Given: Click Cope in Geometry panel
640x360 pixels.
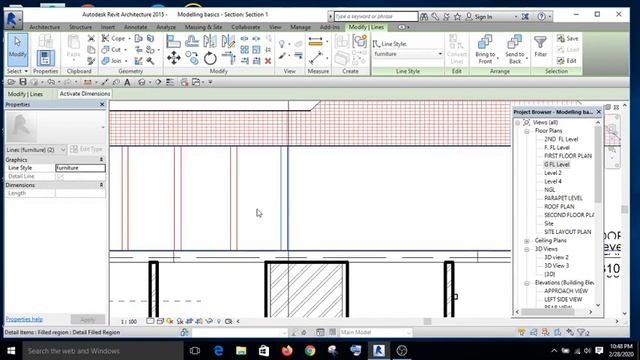Looking at the screenshot, I should coord(114,38).
